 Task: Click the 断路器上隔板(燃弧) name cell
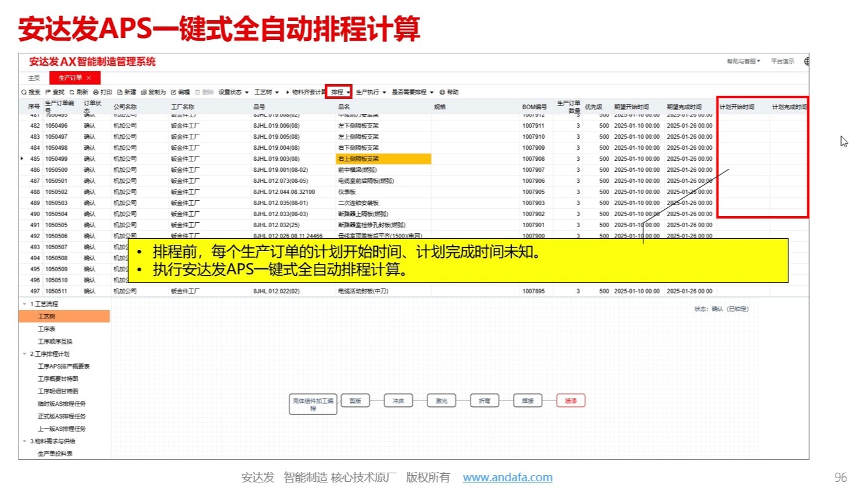click(x=363, y=214)
